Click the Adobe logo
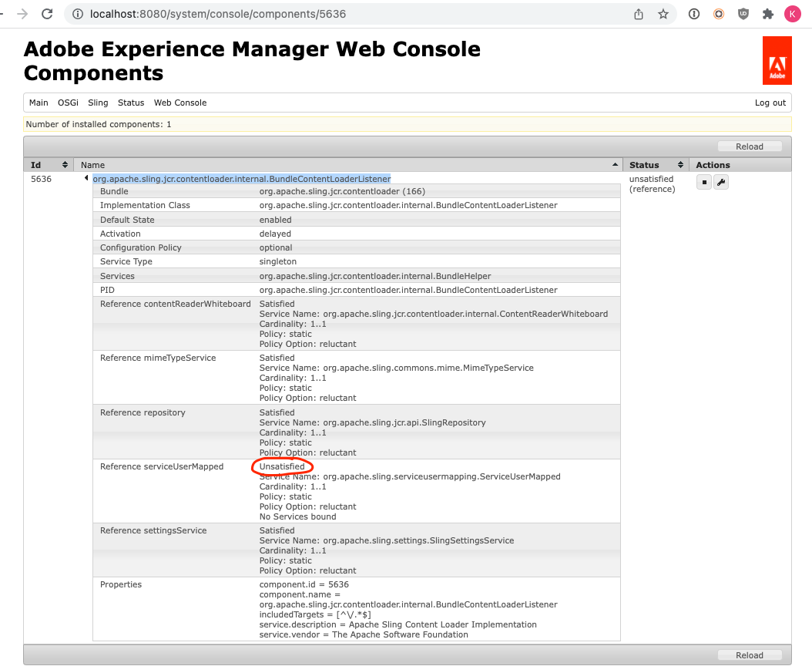The height and width of the screenshot is (666, 812). pyautogui.click(x=777, y=60)
